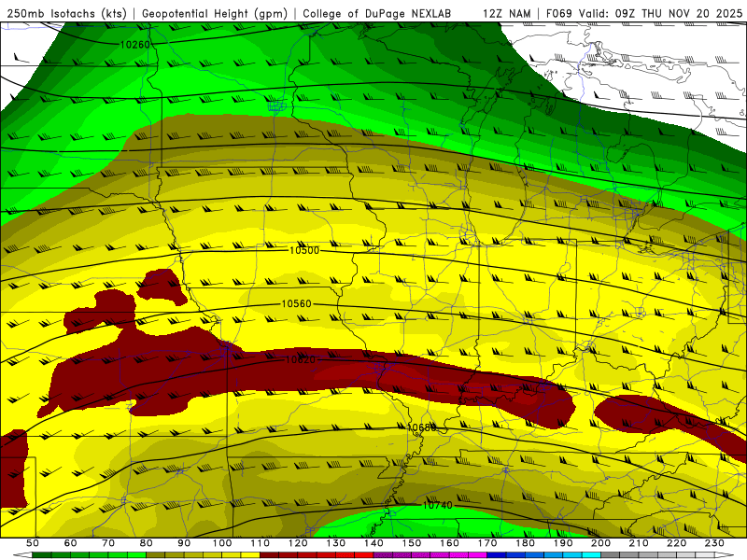Click the 50 tick label on color scale
747x560 pixels.
[x=33, y=543]
